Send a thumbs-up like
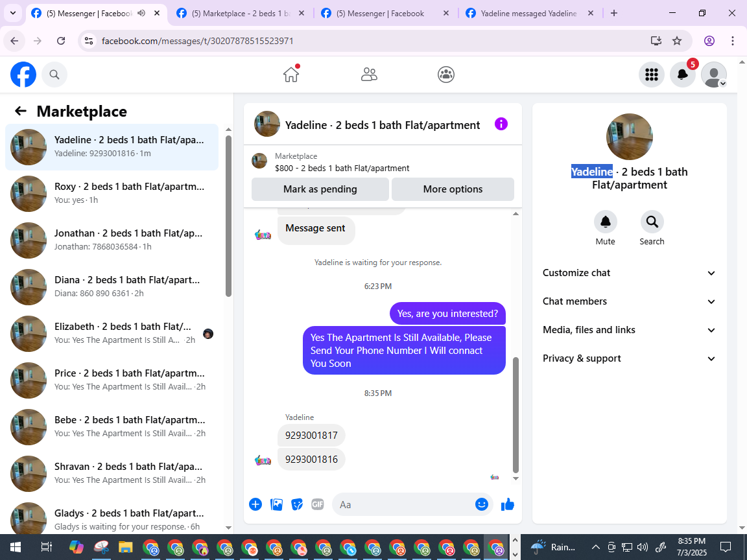The height and width of the screenshot is (560, 747). pos(508,504)
